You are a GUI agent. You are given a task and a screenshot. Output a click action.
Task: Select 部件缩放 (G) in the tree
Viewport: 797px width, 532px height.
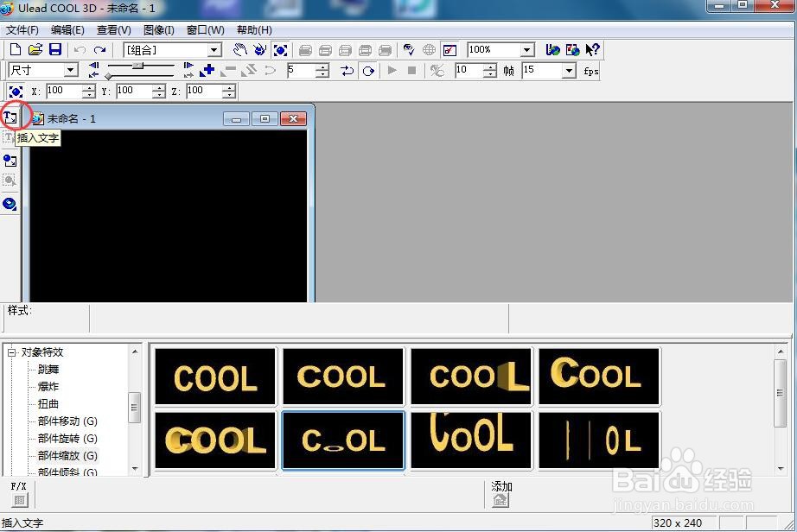[x=67, y=456]
